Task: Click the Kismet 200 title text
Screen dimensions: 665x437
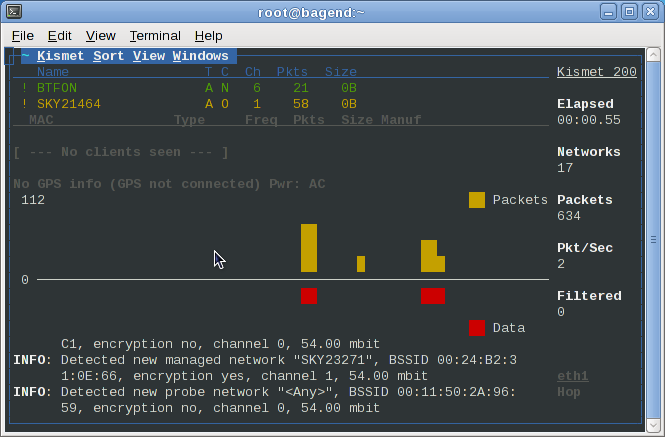Action: [x=597, y=72]
